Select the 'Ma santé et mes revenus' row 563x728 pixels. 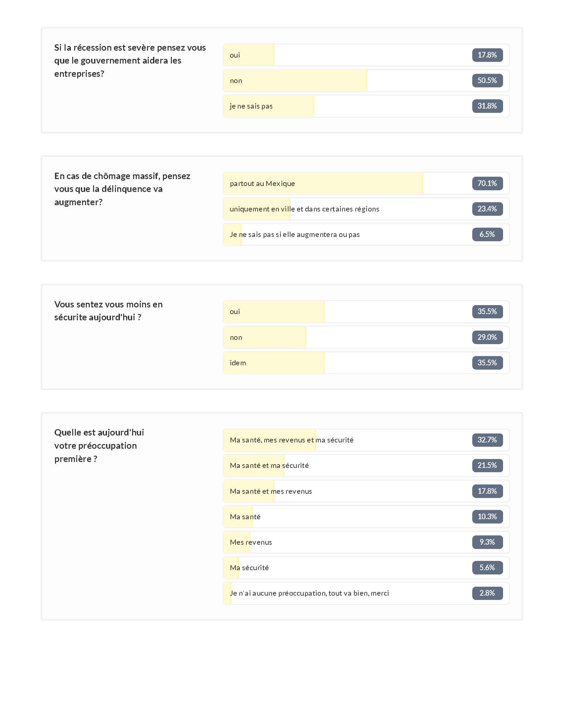pos(366,491)
